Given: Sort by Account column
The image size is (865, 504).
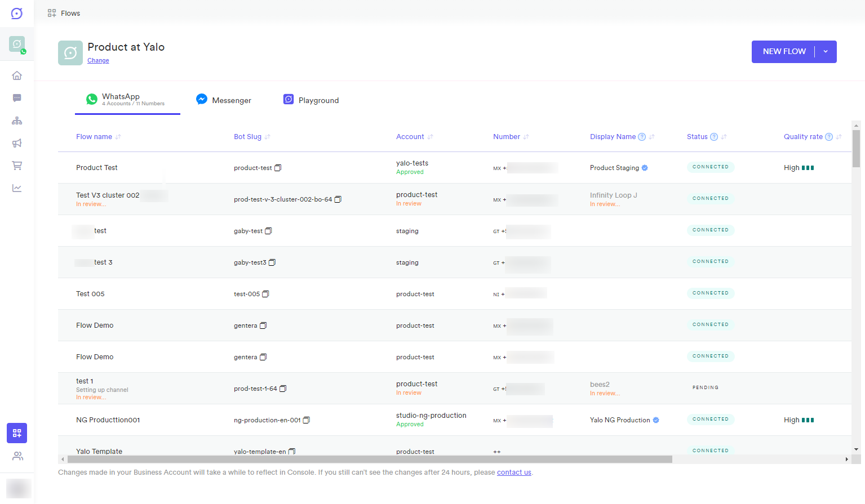Looking at the screenshot, I should pos(430,137).
